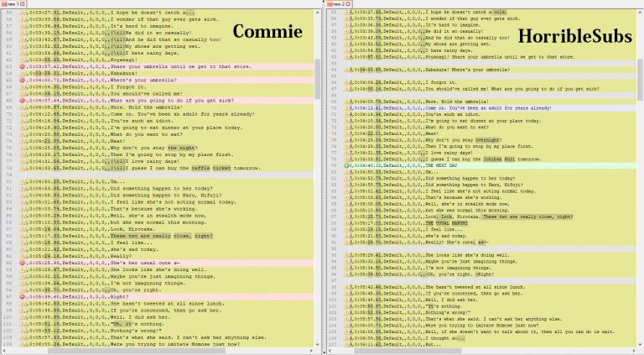Viewport: 644px width, 355px height.
Task: Click warning icon beside 'I forgot it.' in right pane
Action: [346, 82]
